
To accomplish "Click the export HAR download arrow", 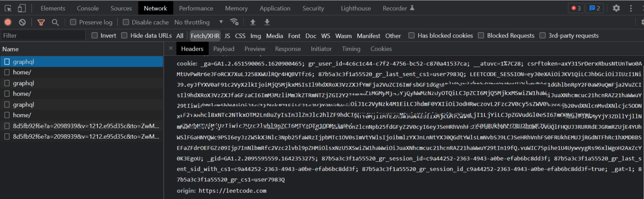I will point(267,22).
